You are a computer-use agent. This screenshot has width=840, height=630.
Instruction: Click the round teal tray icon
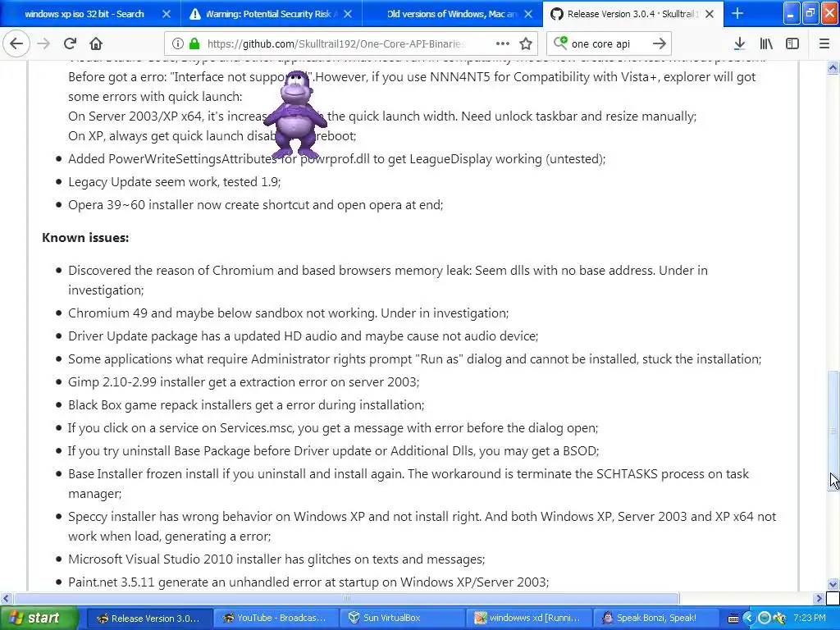[x=765, y=619]
